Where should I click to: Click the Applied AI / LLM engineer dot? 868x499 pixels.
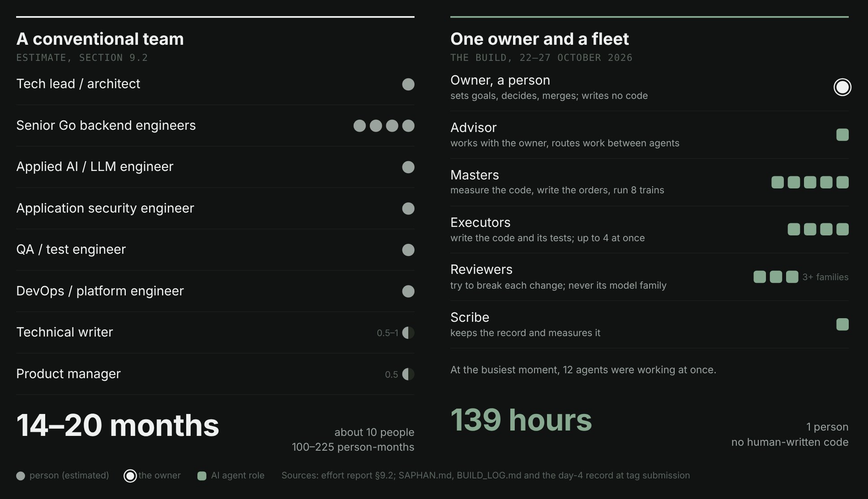408,167
